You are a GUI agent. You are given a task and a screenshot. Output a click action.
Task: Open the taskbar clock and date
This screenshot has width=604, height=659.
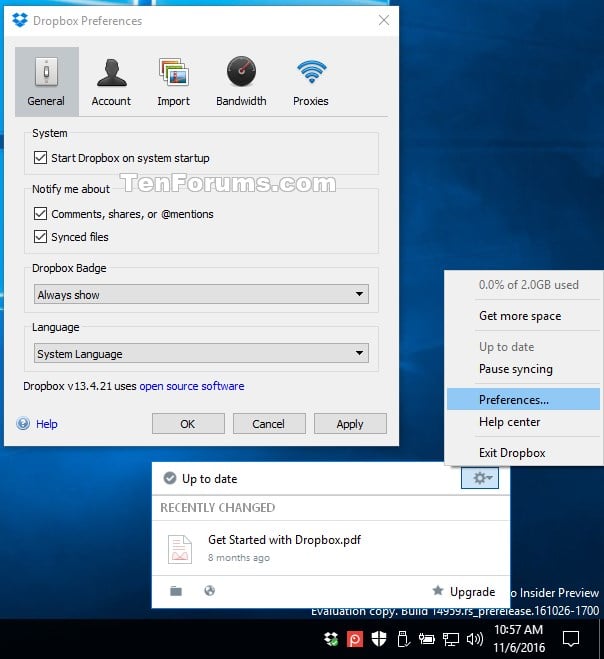(x=519, y=639)
